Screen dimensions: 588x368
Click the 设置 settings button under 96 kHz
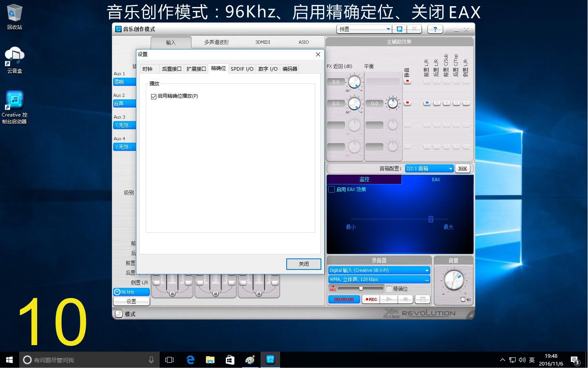(131, 301)
